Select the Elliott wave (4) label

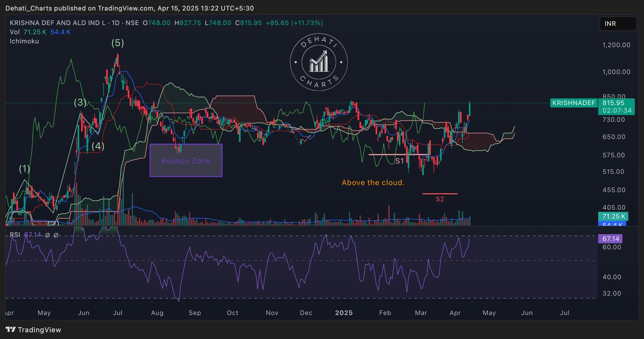(x=98, y=146)
